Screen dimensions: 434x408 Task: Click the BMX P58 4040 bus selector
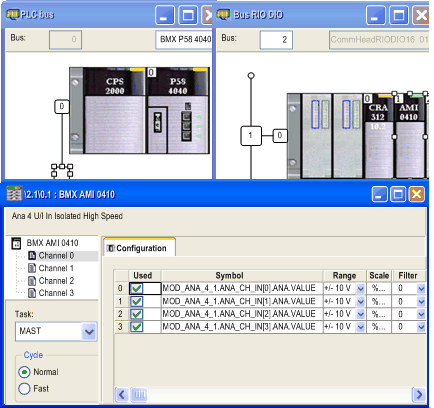tap(184, 40)
